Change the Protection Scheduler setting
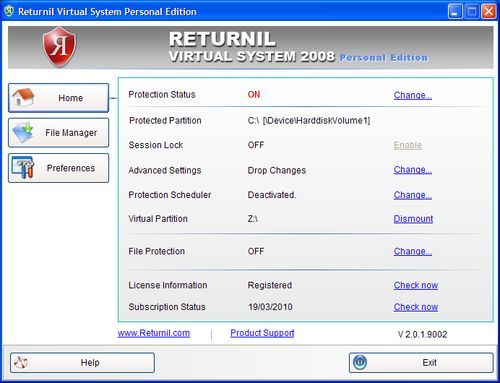Screen dimensions: 500x383 (413, 195)
